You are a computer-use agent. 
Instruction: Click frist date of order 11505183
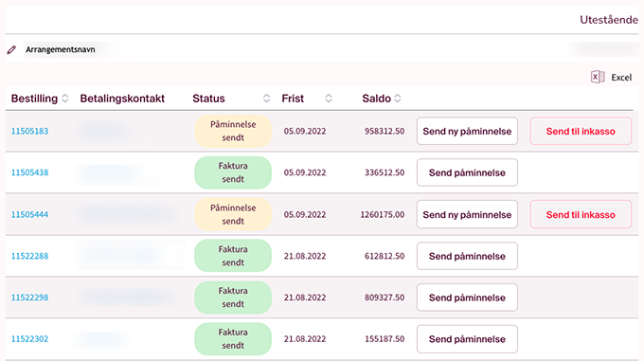coord(305,131)
